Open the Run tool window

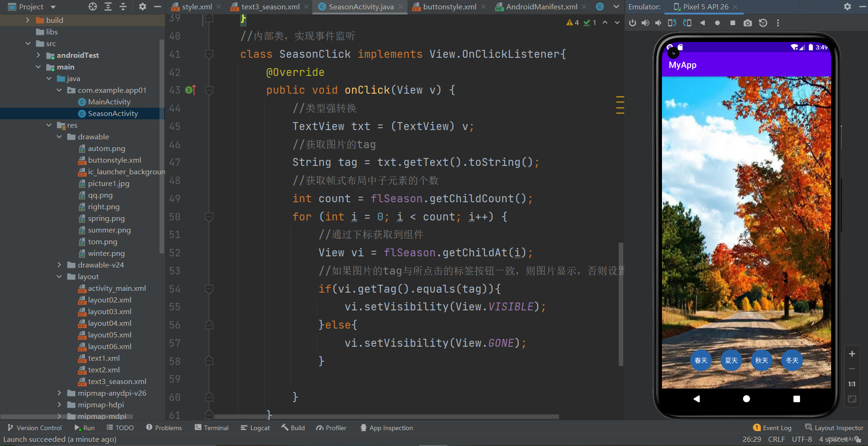pos(84,428)
